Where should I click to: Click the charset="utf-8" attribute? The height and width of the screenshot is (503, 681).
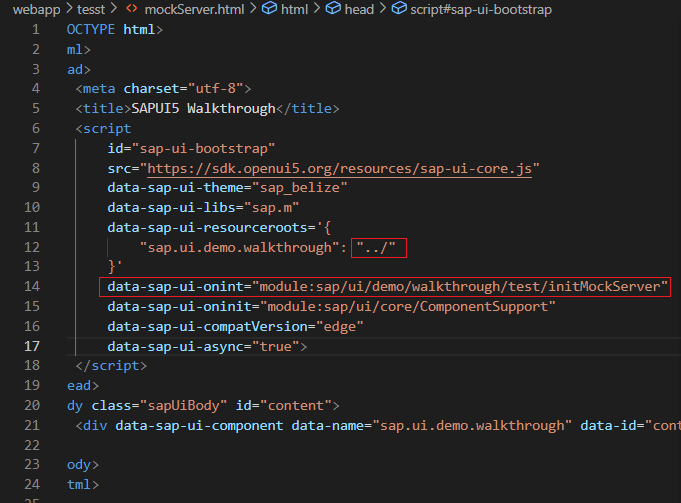(x=183, y=89)
